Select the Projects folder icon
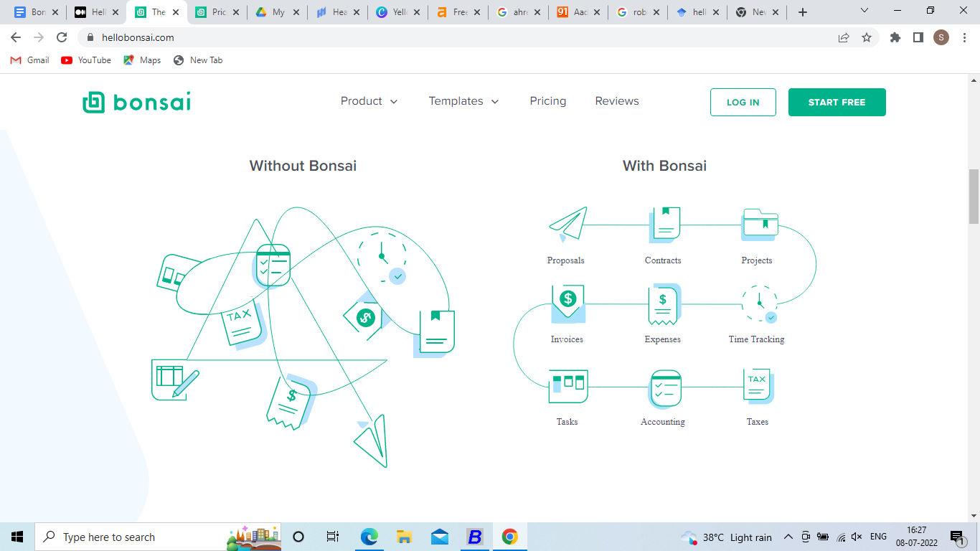The width and height of the screenshot is (980, 551). point(760,224)
